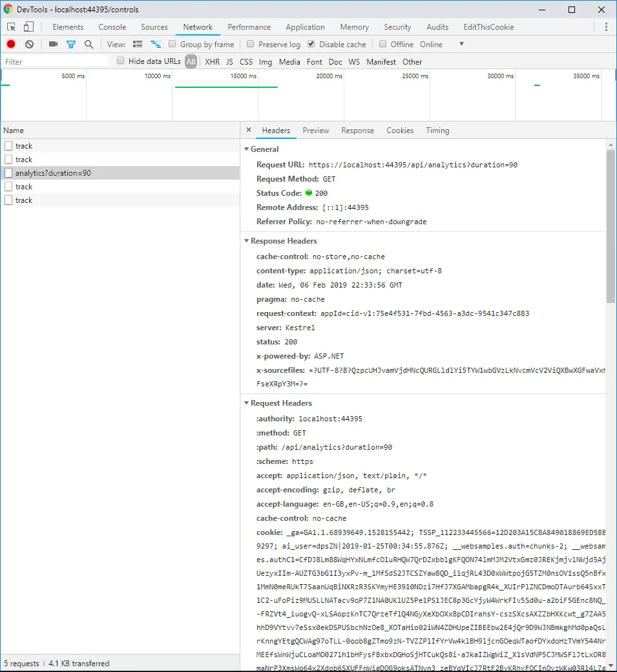Open the EditThisCookie tab
The width and height of the screenshot is (617, 672).
coord(488,27)
